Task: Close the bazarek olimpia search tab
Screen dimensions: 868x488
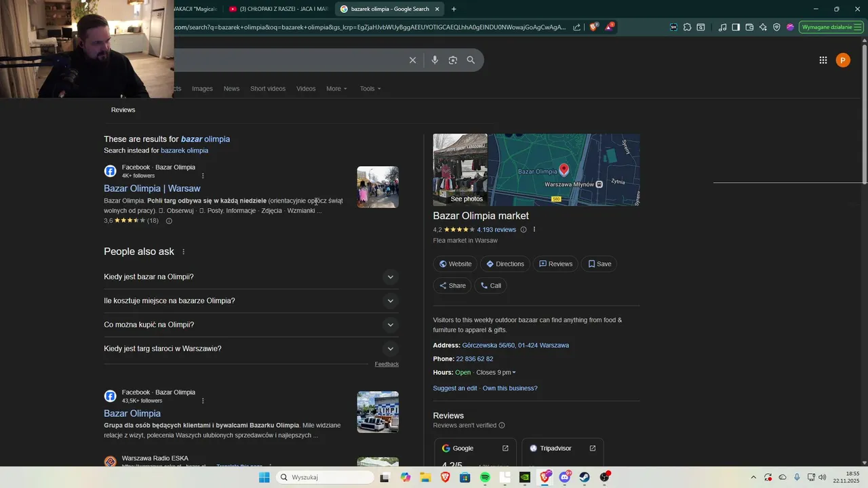Action: click(437, 9)
